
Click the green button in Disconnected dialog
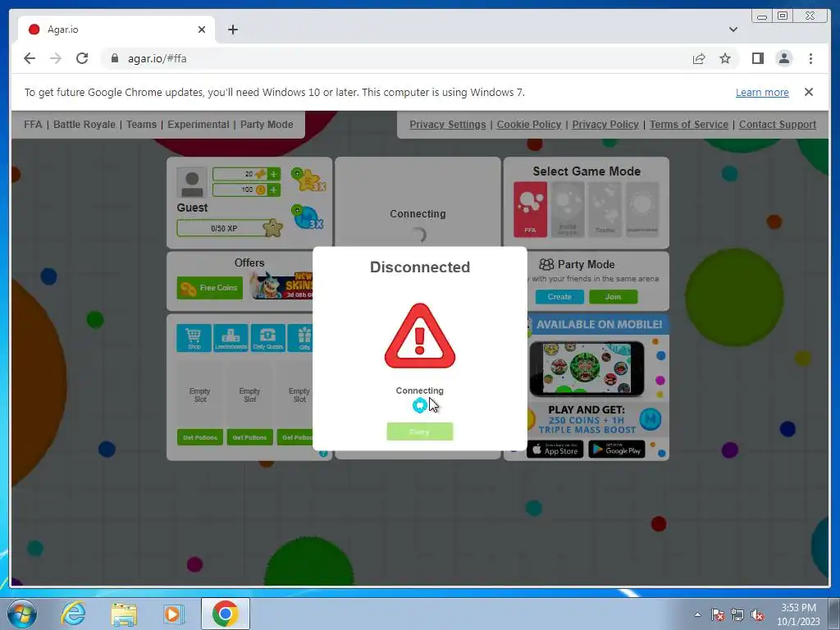click(x=419, y=431)
